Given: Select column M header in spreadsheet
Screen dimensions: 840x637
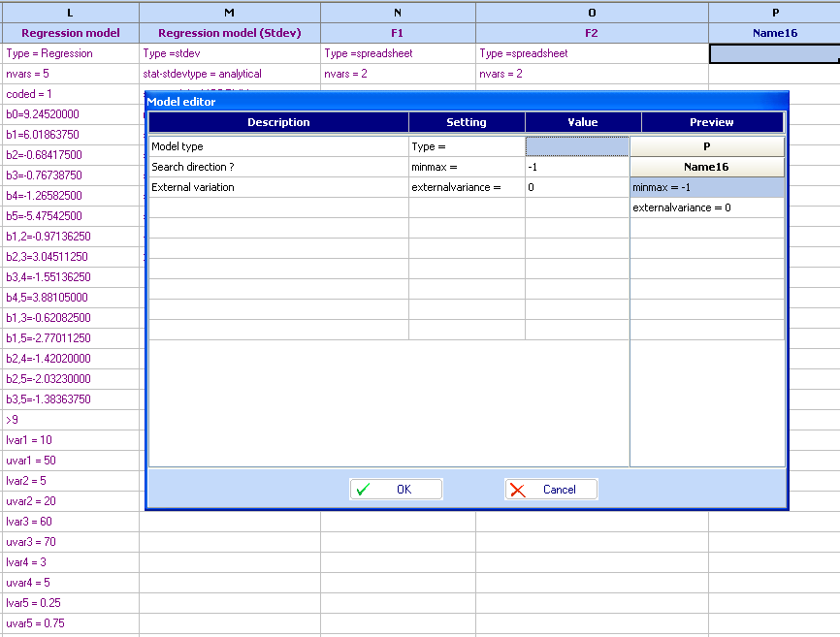Looking at the screenshot, I should pyautogui.click(x=230, y=12).
